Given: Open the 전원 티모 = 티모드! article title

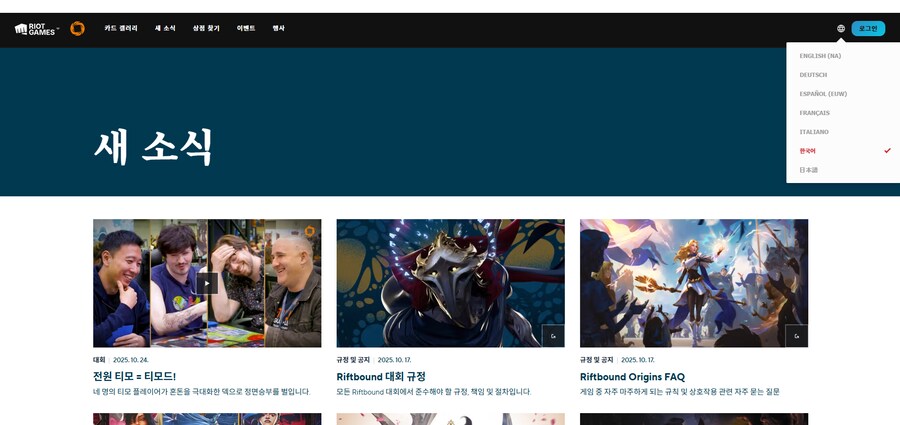Looking at the screenshot, I should 134,377.
